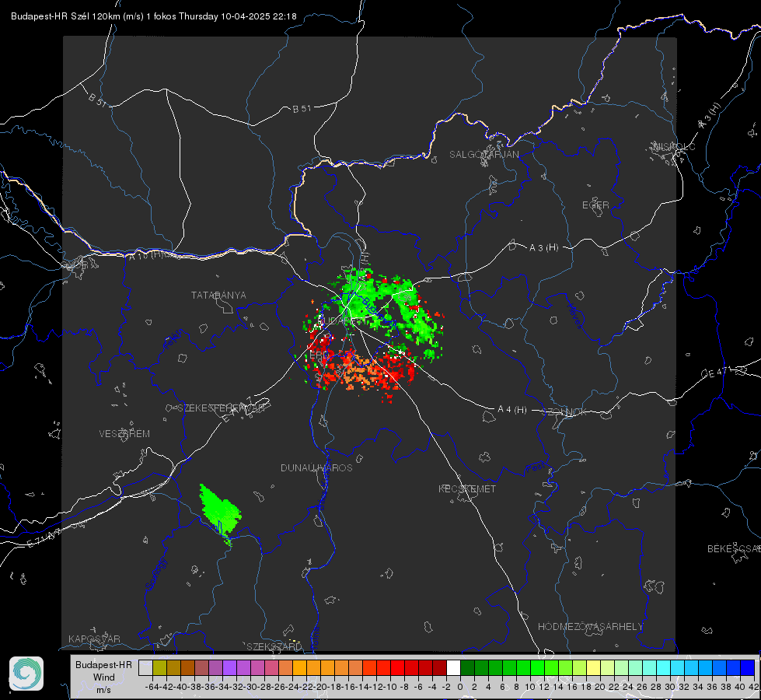Click the -64 legend value

pos(152,687)
